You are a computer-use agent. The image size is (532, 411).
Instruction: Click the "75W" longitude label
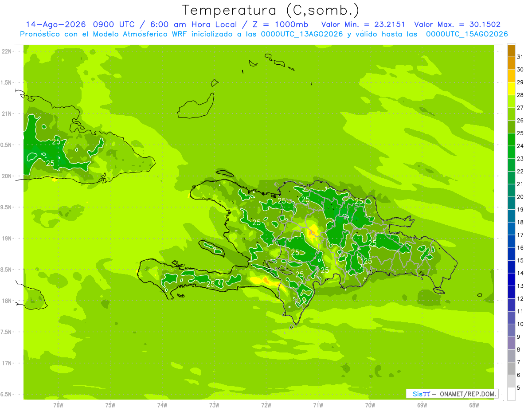tap(110, 405)
